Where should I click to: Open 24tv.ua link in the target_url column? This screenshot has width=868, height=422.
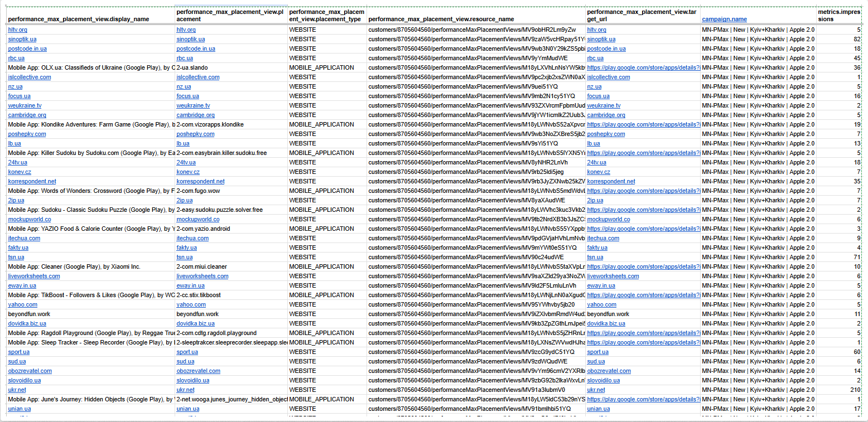click(596, 162)
